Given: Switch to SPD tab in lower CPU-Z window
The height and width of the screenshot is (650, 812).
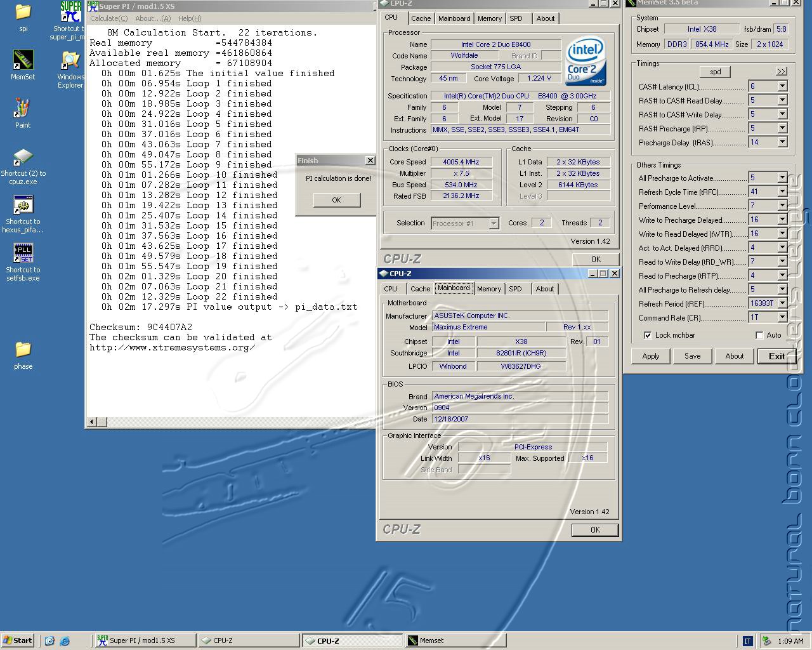Looking at the screenshot, I should (x=516, y=289).
